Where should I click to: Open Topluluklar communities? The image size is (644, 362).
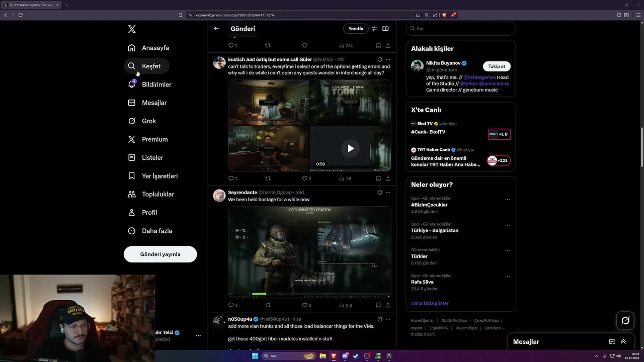151,194
